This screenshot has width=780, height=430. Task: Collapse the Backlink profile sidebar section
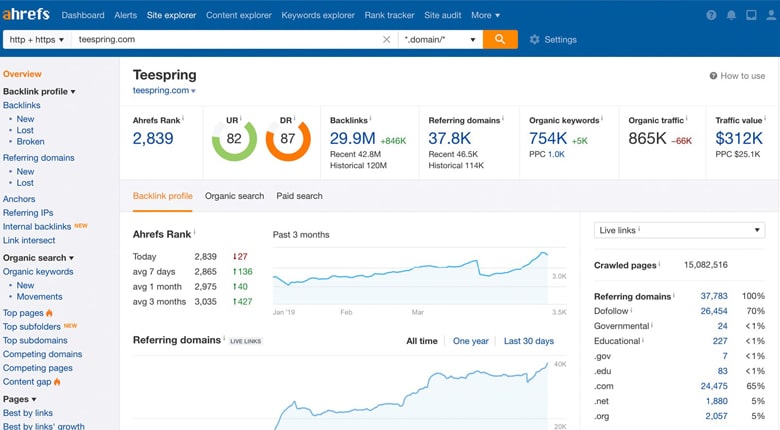(x=39, y=92)
